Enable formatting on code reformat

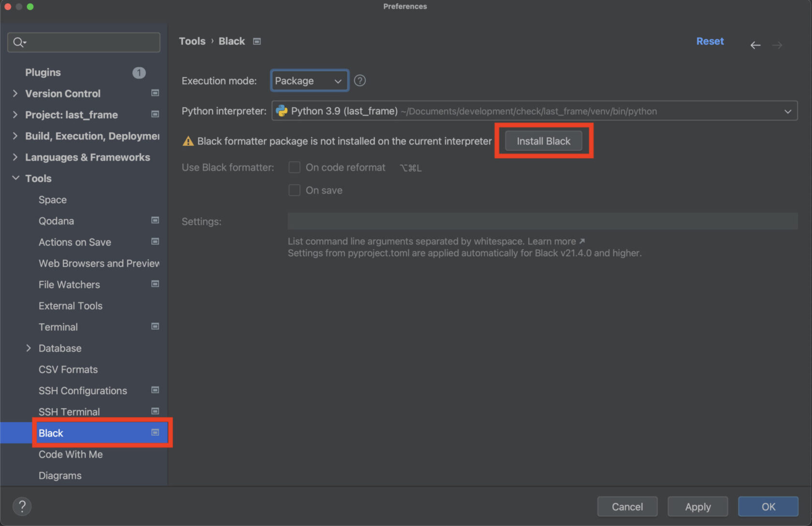pyautogui.click(x=294, y=167)
